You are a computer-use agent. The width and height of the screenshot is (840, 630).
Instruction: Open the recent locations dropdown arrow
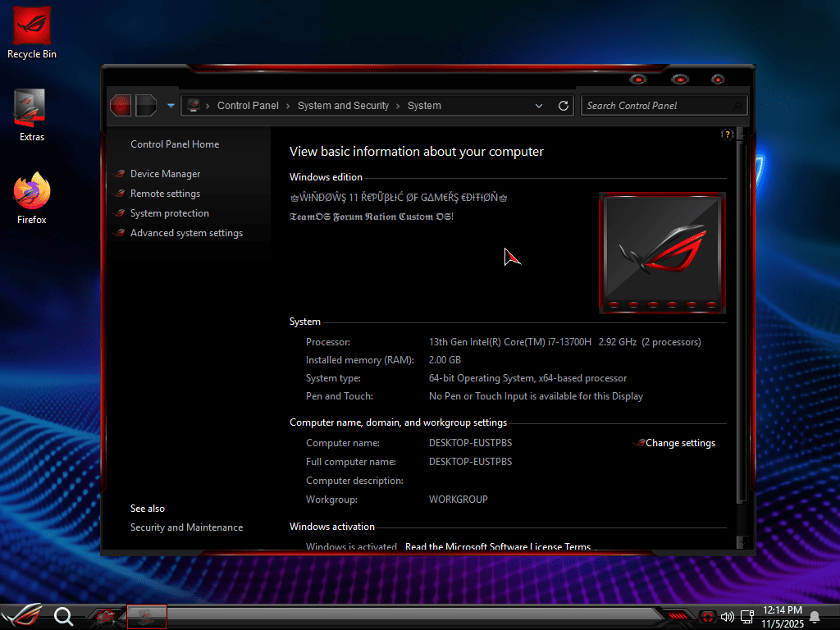coord(171,106)
